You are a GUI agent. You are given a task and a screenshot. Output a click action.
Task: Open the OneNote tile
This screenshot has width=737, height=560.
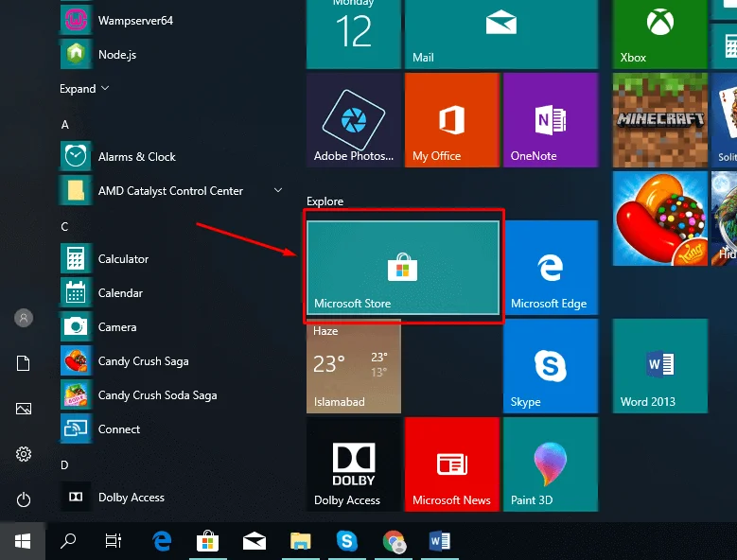pos(551,120)
